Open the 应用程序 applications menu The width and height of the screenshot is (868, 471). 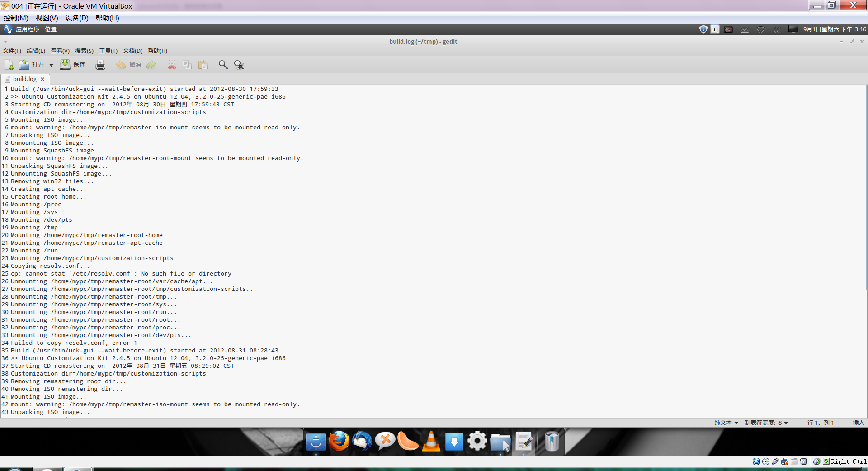(28, 29)
